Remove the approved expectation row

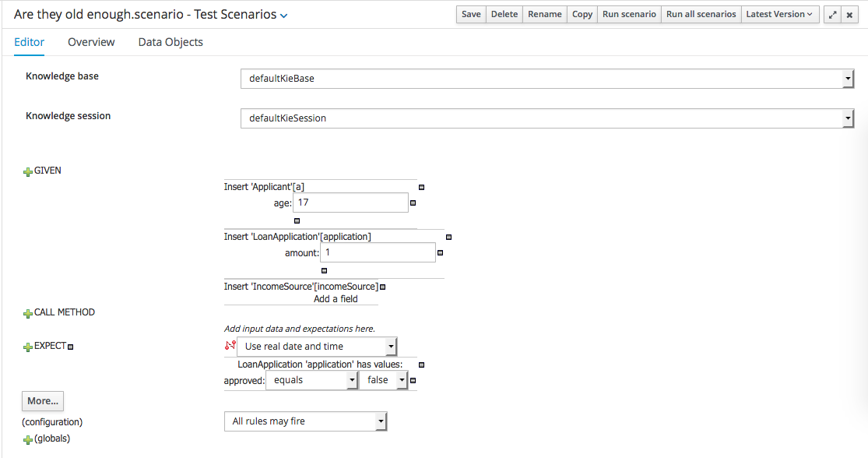pyautogui.click(x=413, y=381)
